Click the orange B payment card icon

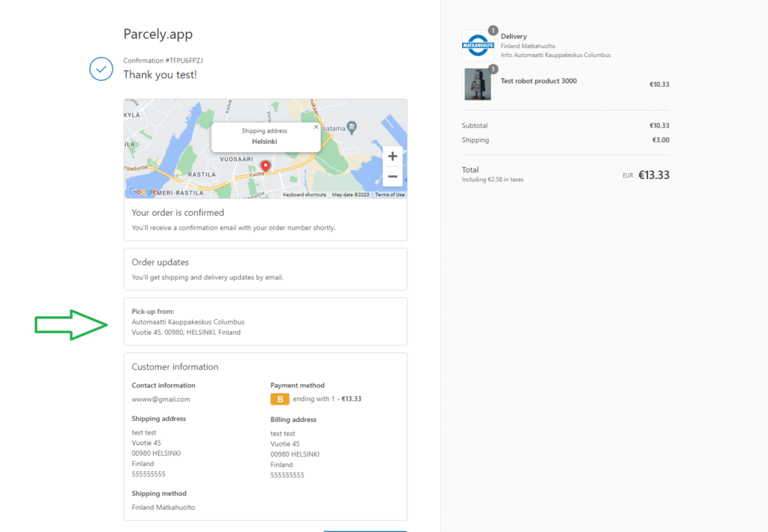click(x=280, y=399)
